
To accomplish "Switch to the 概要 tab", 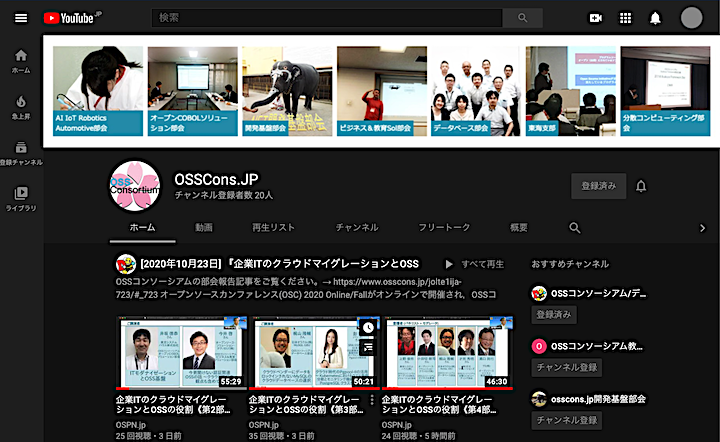I will point(519,228).
